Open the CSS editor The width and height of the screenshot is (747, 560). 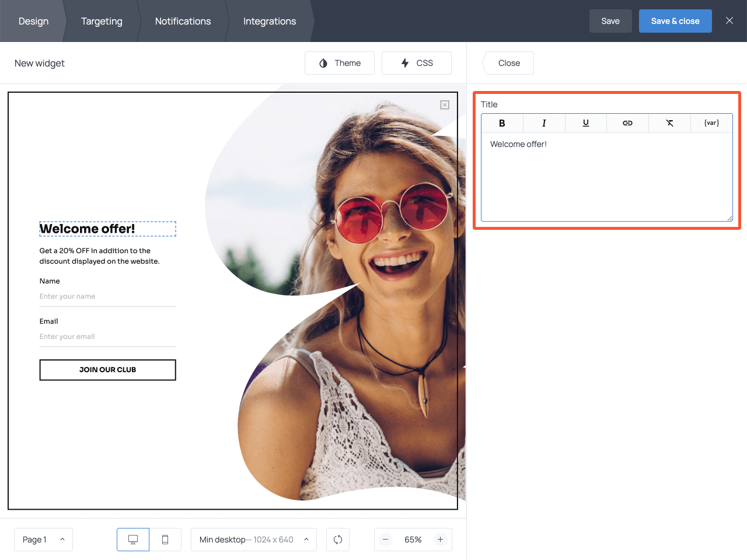pyautogui.click(x=416, y=62)
